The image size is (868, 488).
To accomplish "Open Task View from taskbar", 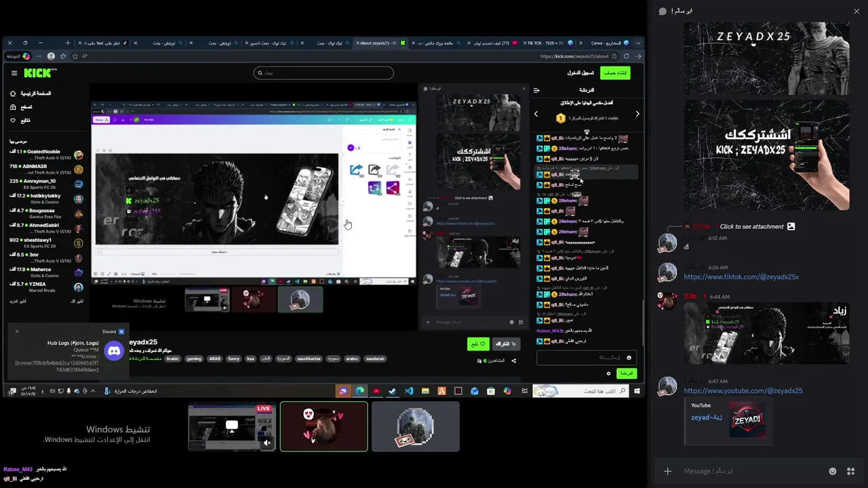I will 523,391.
